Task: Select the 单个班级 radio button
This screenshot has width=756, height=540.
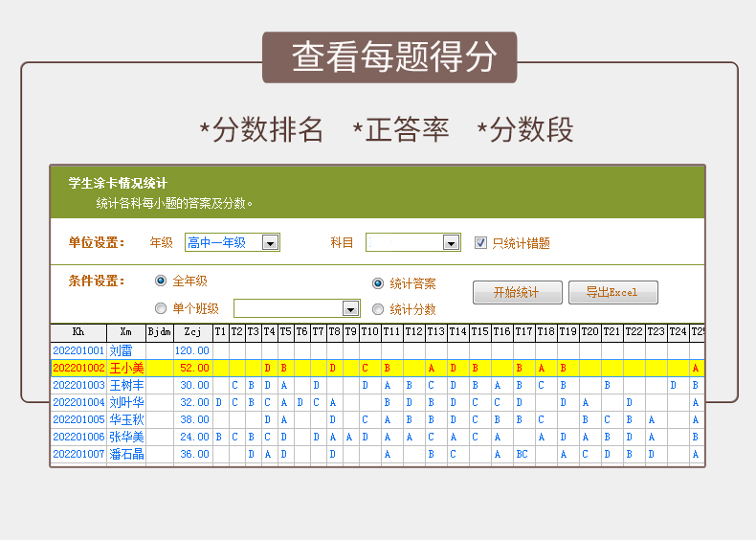Action: click(161, 308)
